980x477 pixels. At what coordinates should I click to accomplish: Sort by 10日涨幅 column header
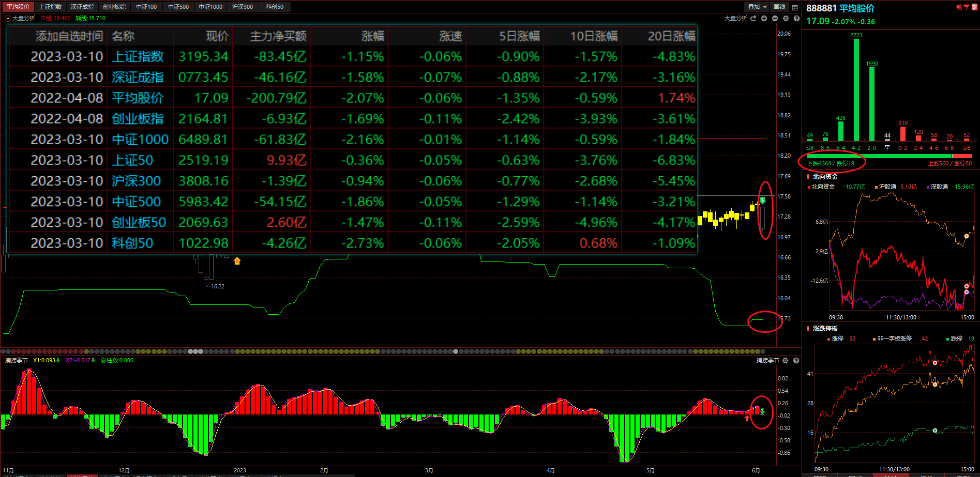594,36
